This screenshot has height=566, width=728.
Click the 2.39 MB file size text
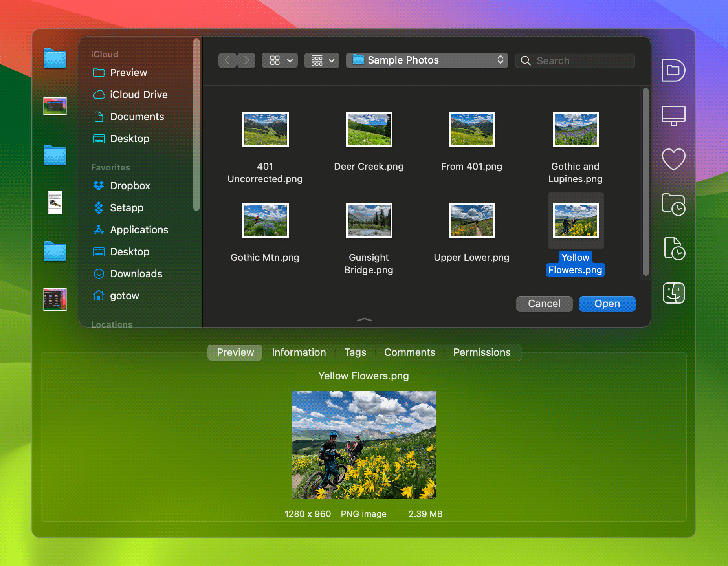point(425,514)
